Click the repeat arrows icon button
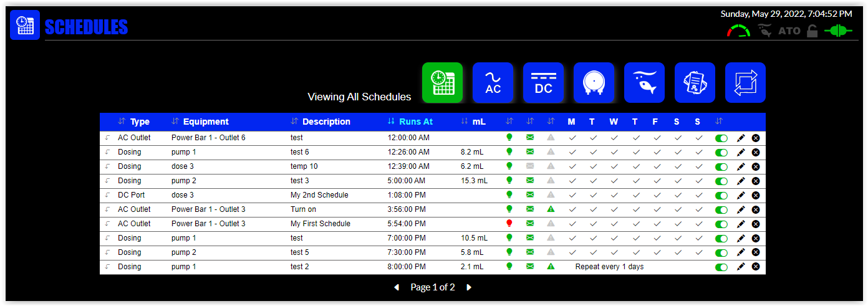Viewport: 868px width, 306px height. click(x=745, y=82)
